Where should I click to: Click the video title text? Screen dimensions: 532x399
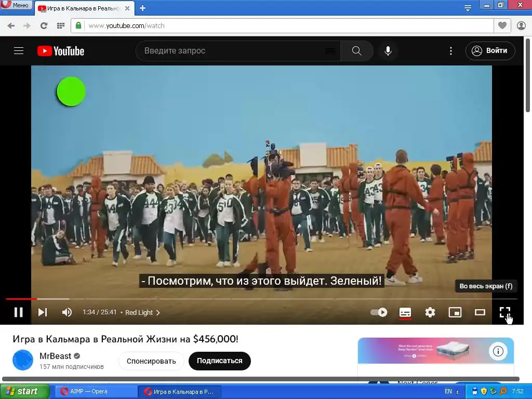126,339
